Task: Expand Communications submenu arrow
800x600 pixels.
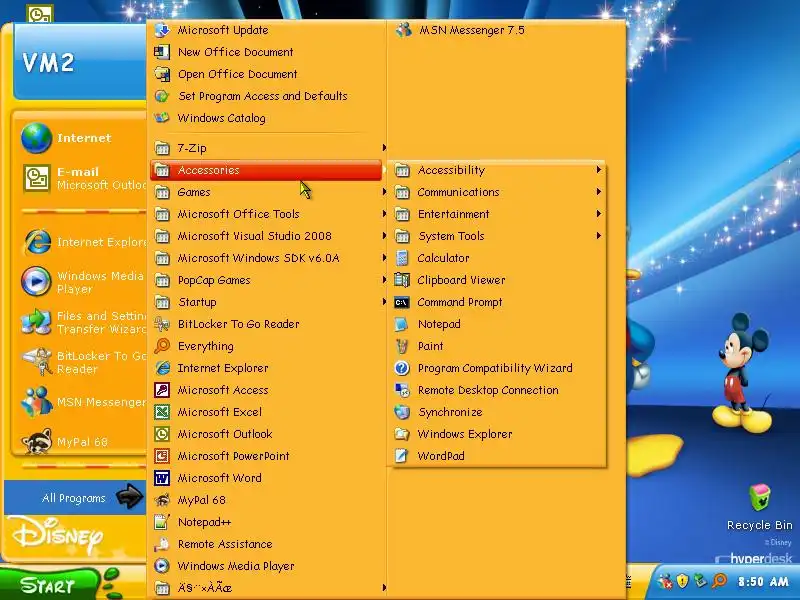Action: click(598, 192)
